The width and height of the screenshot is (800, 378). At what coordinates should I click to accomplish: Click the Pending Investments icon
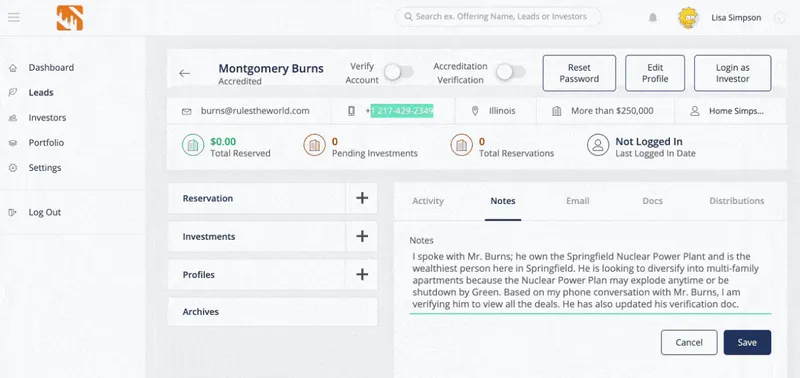pyautogui.click(x=314, y=145)
